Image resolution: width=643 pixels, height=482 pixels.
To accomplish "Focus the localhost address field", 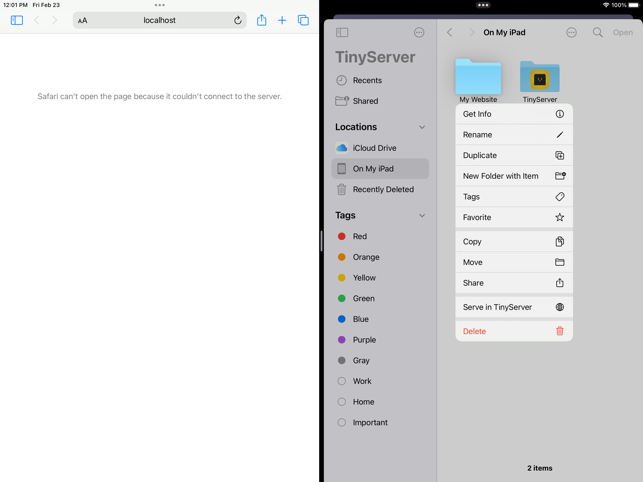I will click(x=160, y=20).
